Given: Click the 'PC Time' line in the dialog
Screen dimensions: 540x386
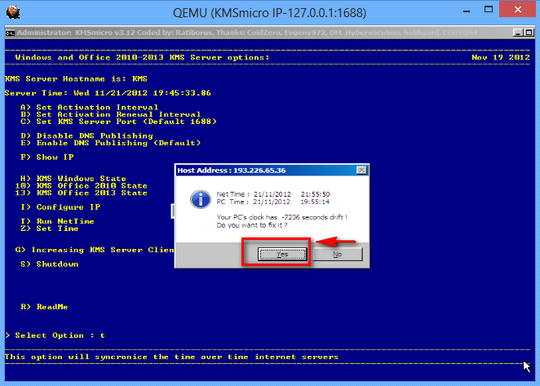Looking at the screenshot, I should [273, 202].
